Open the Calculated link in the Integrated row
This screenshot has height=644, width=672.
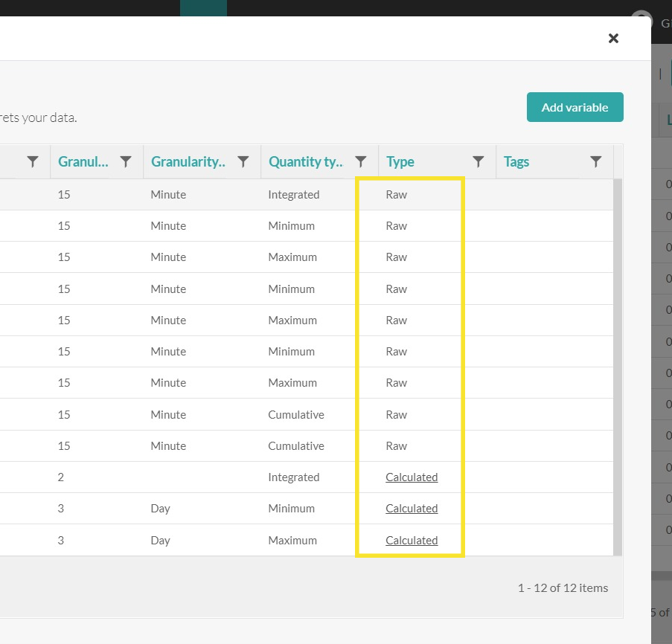coord(412,477)
